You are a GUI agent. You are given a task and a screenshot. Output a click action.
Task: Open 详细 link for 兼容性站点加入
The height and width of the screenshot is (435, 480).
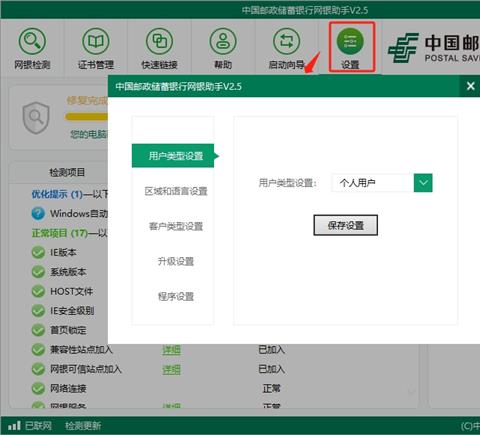[x=171, y=350]
